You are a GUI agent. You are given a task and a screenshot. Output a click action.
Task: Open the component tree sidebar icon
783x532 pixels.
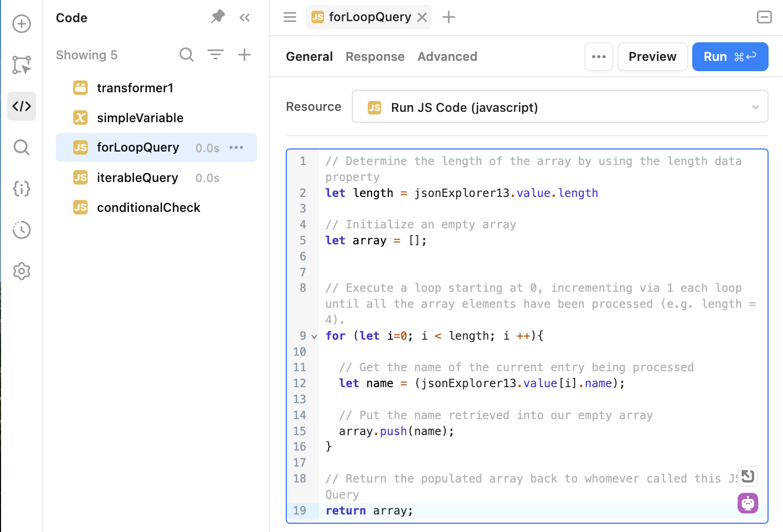(x=22, y=65)
